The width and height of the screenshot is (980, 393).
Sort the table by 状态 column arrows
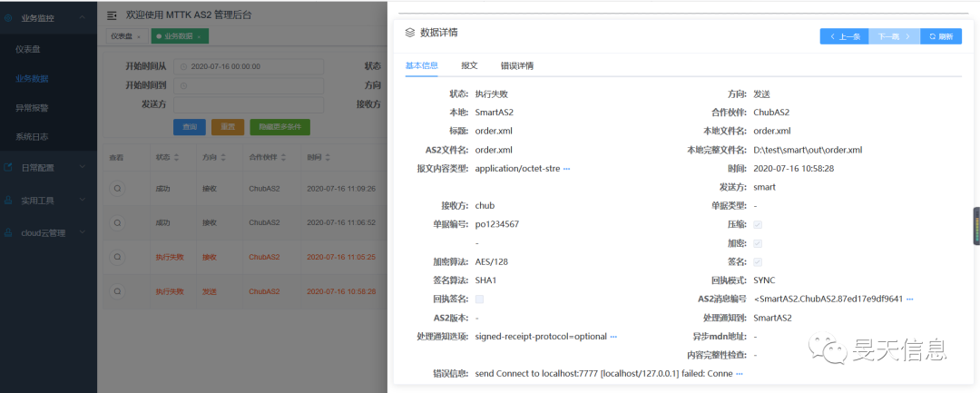177,157
